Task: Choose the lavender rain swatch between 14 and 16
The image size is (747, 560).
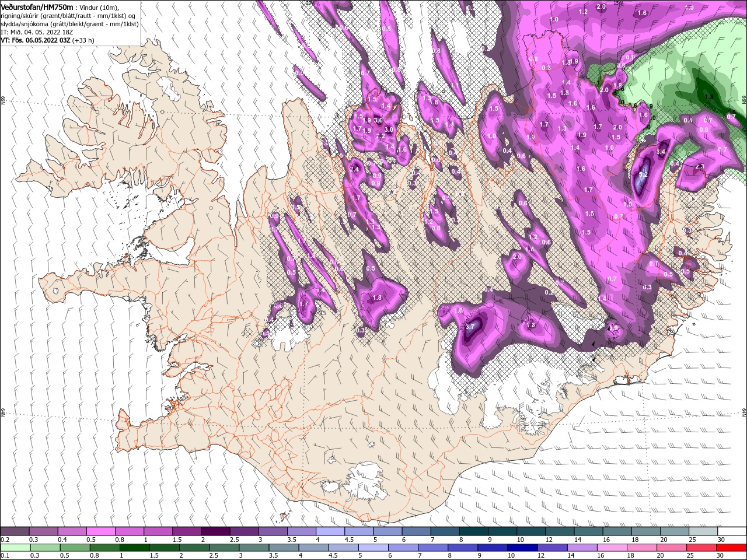Action: pyautogui.click(x=582, y=548)
